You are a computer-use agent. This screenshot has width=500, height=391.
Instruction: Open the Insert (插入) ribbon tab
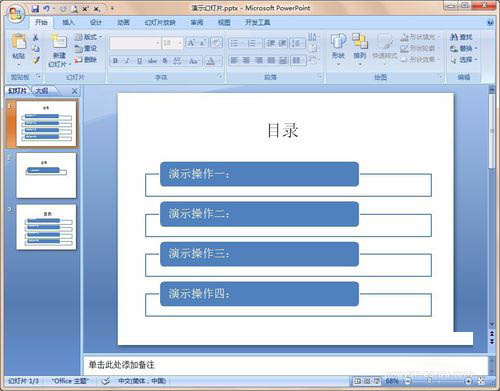click(68, 22)
